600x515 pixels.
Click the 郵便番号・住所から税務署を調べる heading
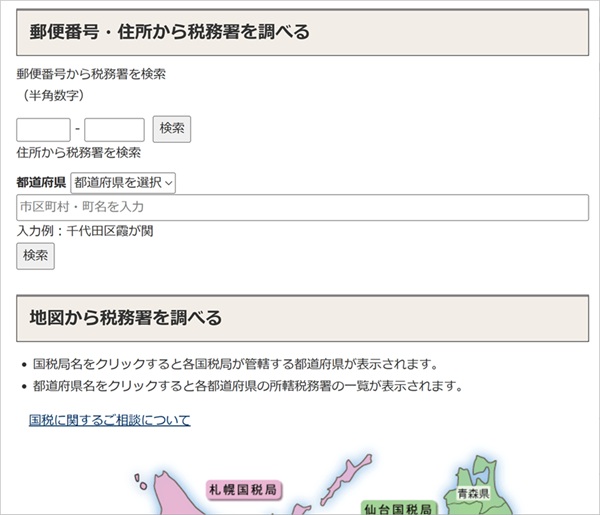click(x=170, y=32)
